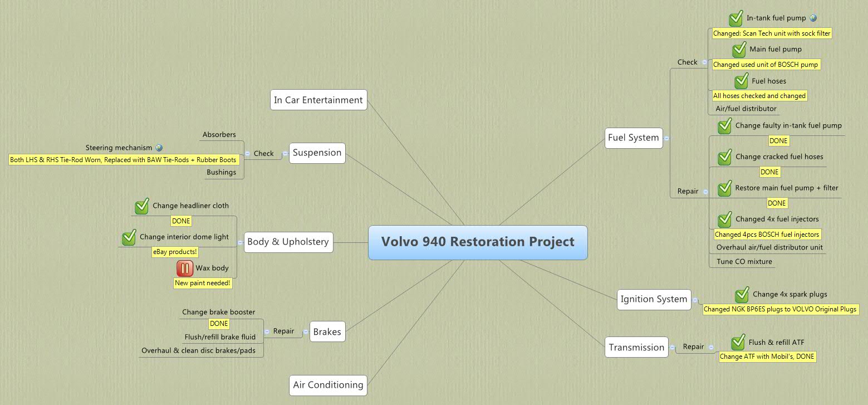868x405 pixels.
Task: Select the central Volvo 940 Restoration Project topic
Action: tap(478, 242)
